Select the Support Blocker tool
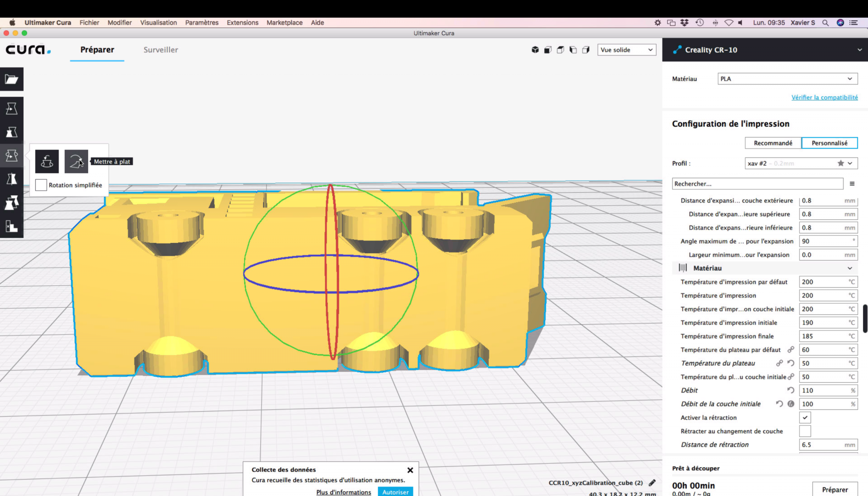868x496 pixels. pyautogui.click(x=11, y=226)
